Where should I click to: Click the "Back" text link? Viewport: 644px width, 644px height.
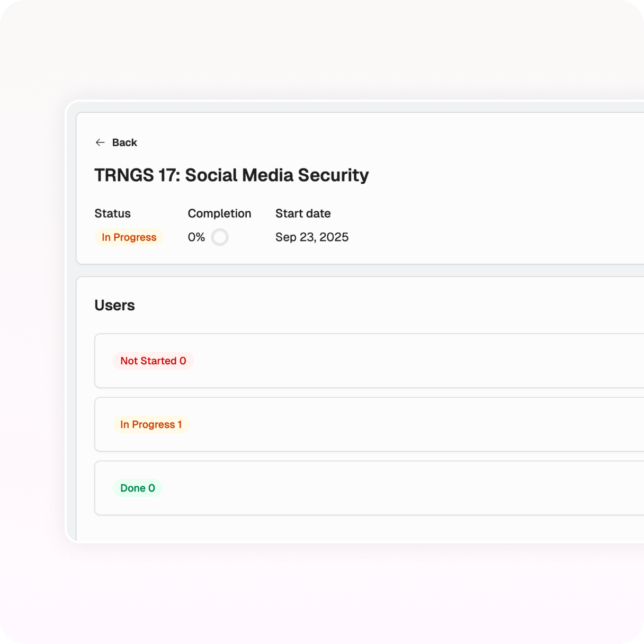(x=124, y=142)
